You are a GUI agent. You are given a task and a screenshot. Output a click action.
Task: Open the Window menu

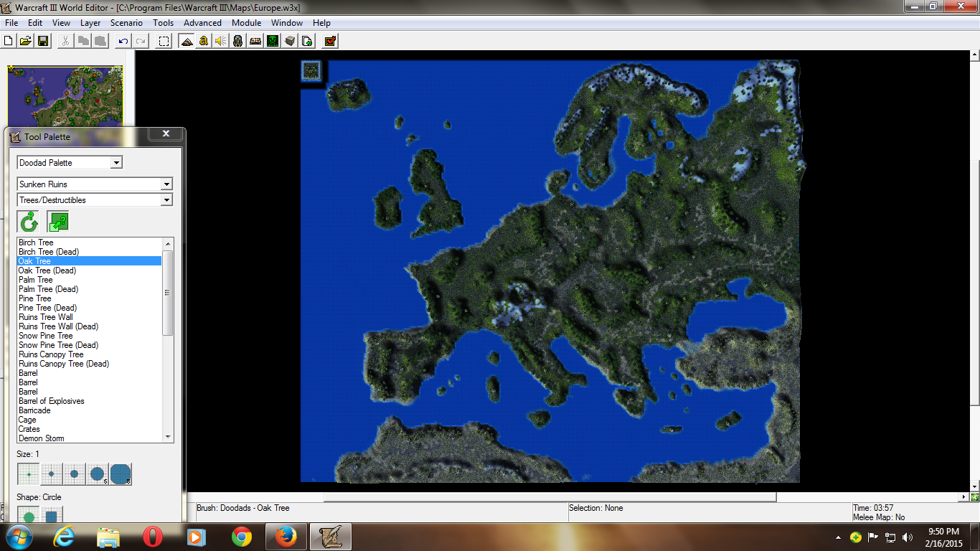[x=287, y=23]
